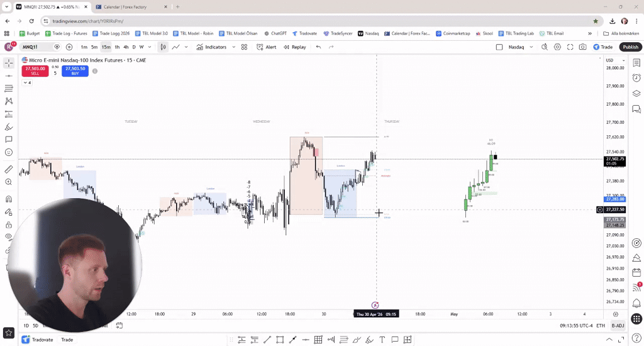The width and height of the screenshot is (644, 346).
Task: Open Fibonacci retracement tools group
Action: [x=9, y=88]
